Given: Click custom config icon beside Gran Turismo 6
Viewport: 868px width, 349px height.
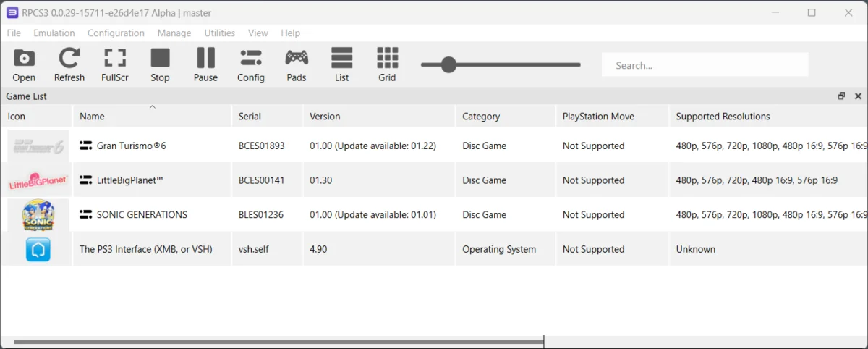Looking at the screenshot, I should pyautogui.click(x=85, y=146).
